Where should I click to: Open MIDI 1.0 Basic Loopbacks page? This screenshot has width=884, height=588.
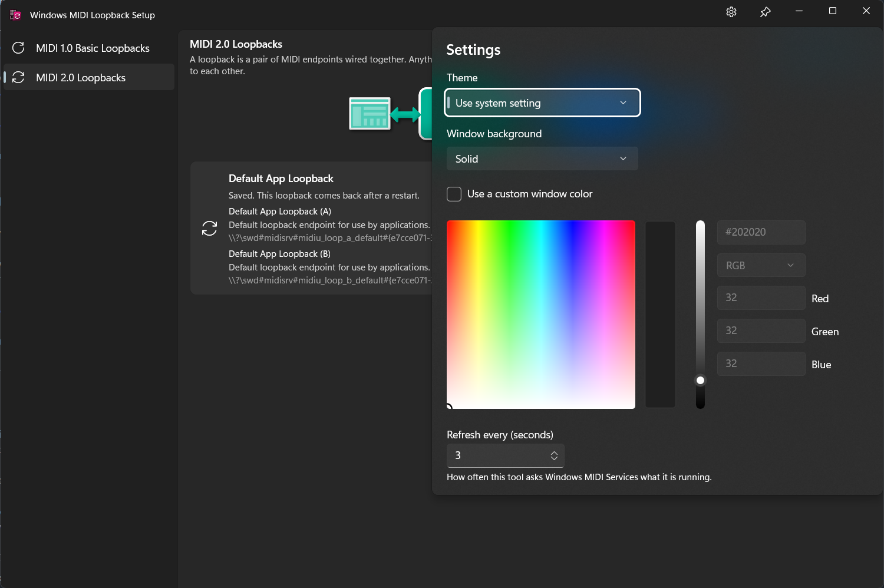point(89,48)
